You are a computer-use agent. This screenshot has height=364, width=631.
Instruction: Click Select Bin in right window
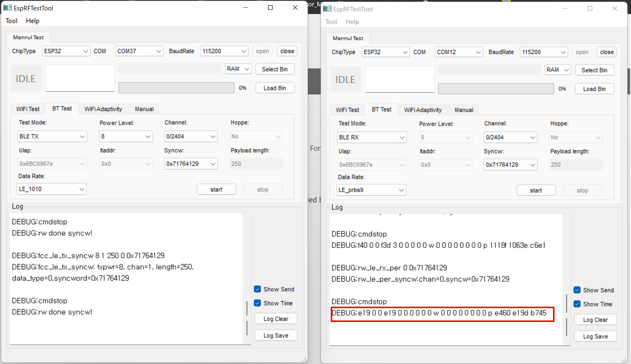(594, 70)
